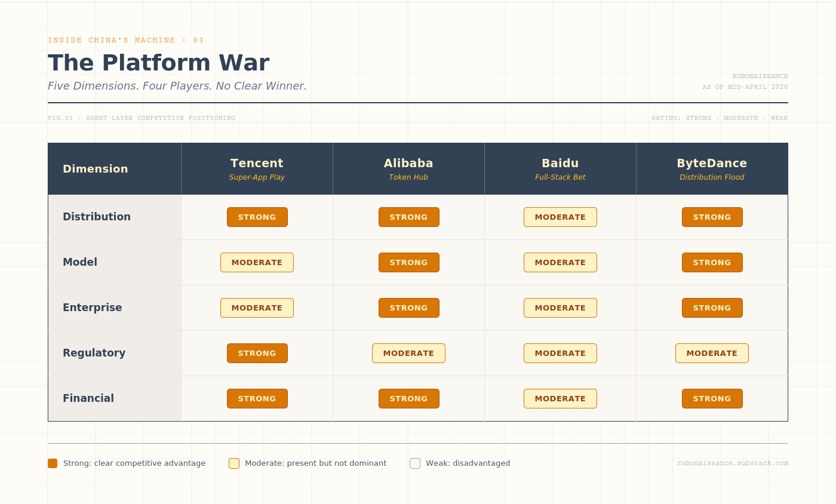This screenshot has width=836, height=504.
Task: Click Baidu's Model MODERATE badge
Action: coord(560,262)
